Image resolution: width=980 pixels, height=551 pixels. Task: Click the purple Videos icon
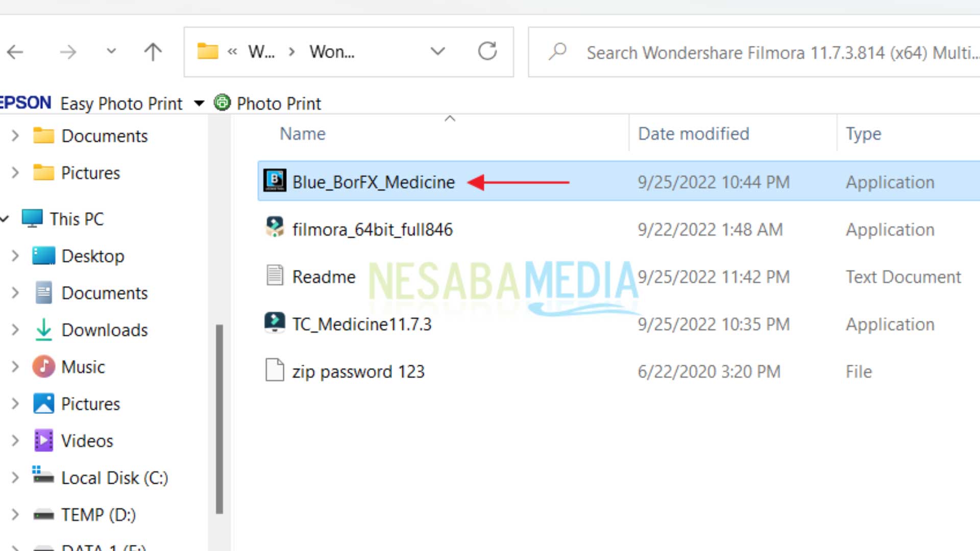[x=43, y=441]
